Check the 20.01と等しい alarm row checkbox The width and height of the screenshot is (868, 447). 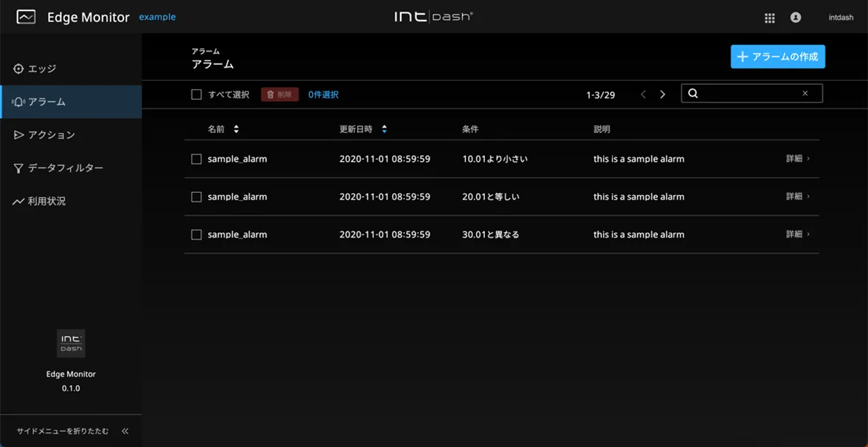pyautogui.click(x=196, y=197)
